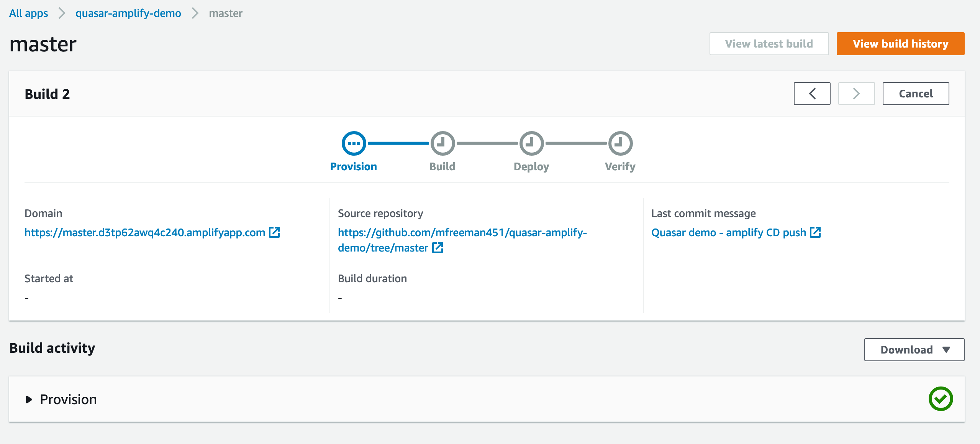Click View build history
This screenshot has width=980, height=444.
(x=900, y=44)
